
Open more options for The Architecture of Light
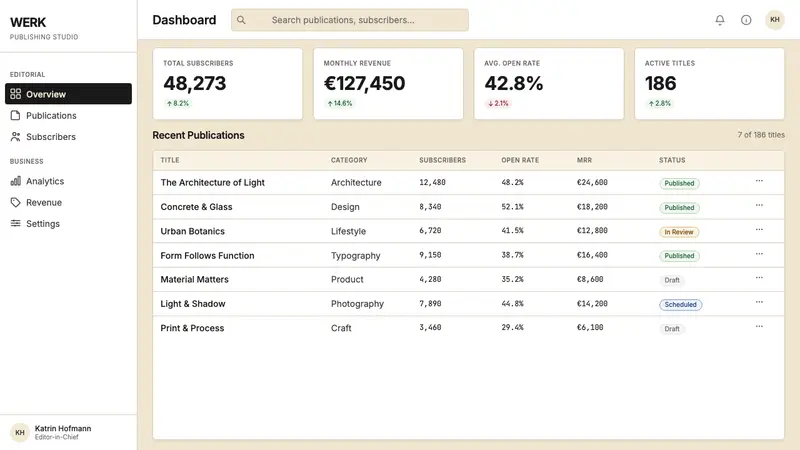point(759,181)
